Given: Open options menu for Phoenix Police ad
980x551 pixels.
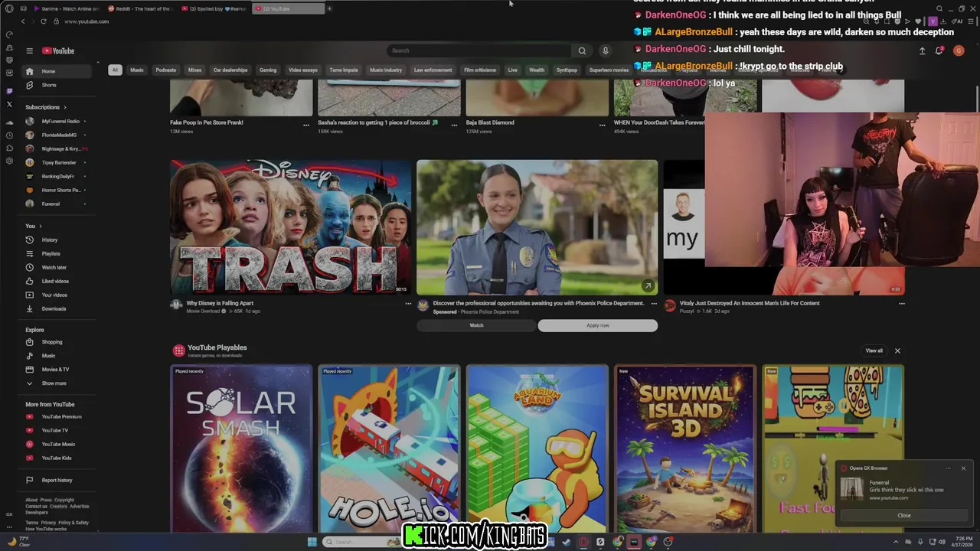Looking at the screenshot, I should (654, 304).
